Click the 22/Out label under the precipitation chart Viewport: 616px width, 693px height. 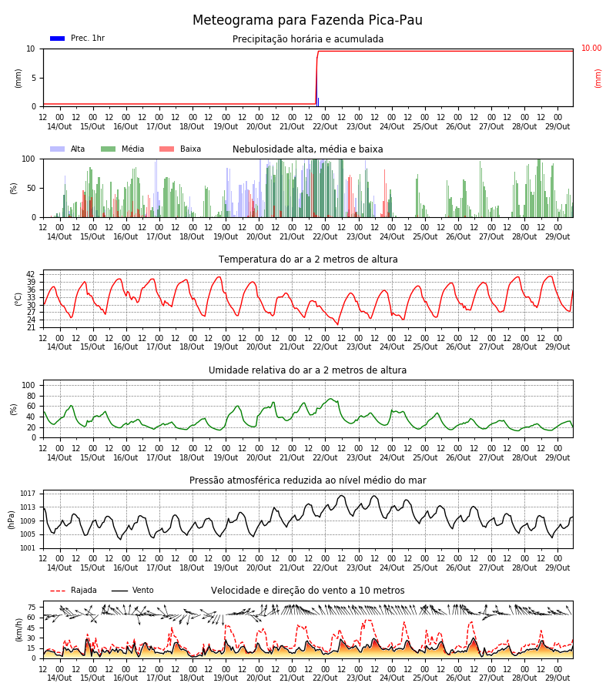325,126
